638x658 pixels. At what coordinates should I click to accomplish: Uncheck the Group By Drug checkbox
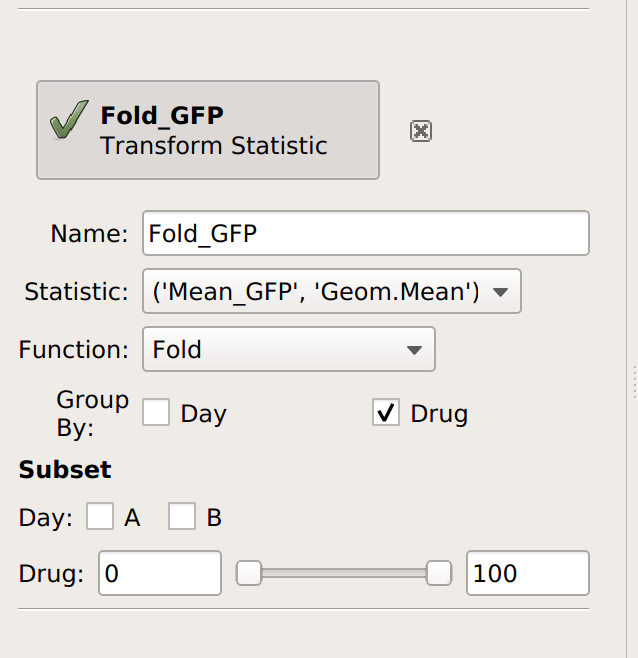(x=386, y=412)
